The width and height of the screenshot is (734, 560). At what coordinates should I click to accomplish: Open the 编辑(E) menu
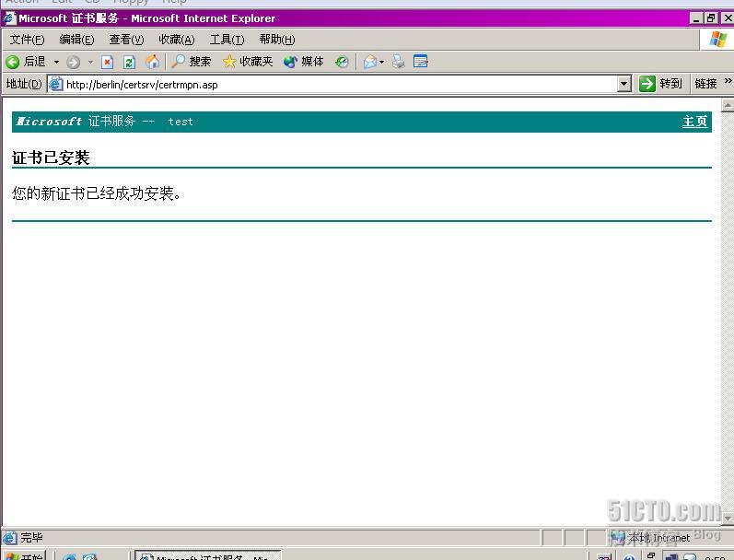click(x=76, y=40)
